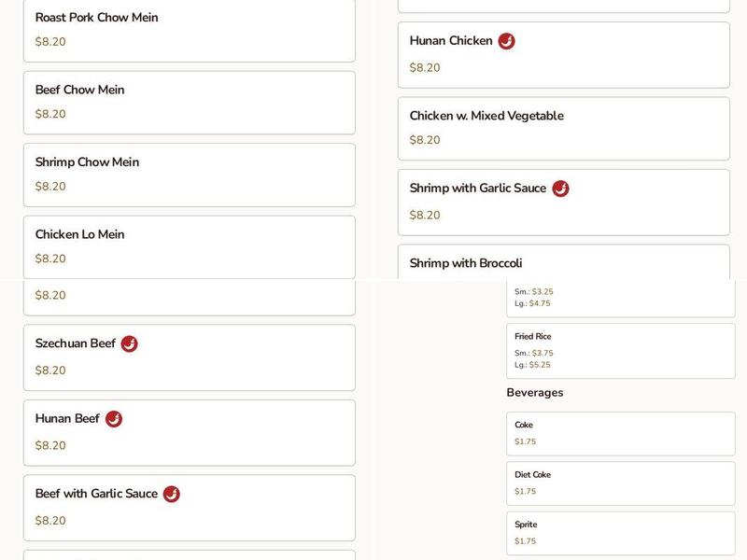Click the Hunan Beef $8.20 price
This screenshot has width=747, height=560.
(50, 445)
